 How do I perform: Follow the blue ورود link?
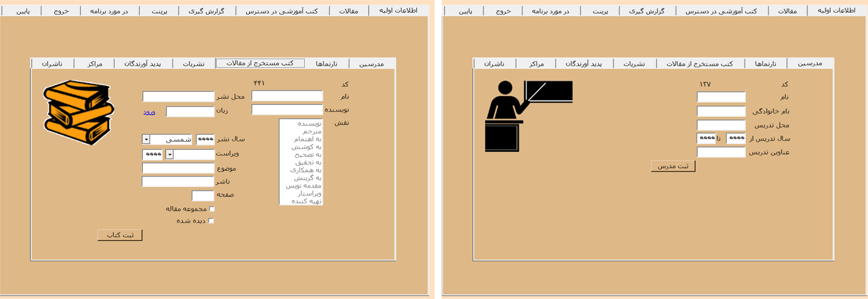(149, 112)
